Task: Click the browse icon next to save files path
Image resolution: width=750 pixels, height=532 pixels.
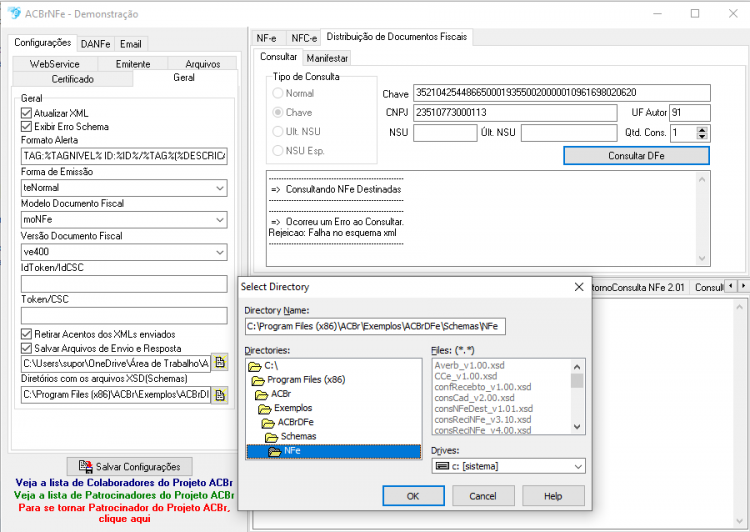Action: coord(220,363)
